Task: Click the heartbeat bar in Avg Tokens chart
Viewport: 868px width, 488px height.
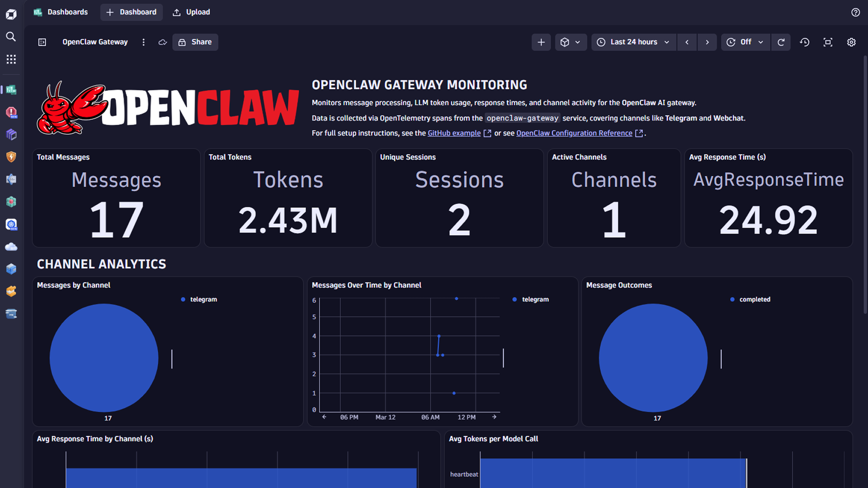Action: [x=613, y=473]
